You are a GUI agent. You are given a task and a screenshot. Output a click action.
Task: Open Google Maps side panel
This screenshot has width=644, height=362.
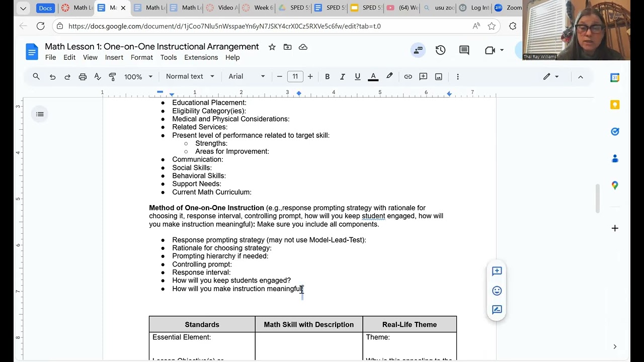615,186
